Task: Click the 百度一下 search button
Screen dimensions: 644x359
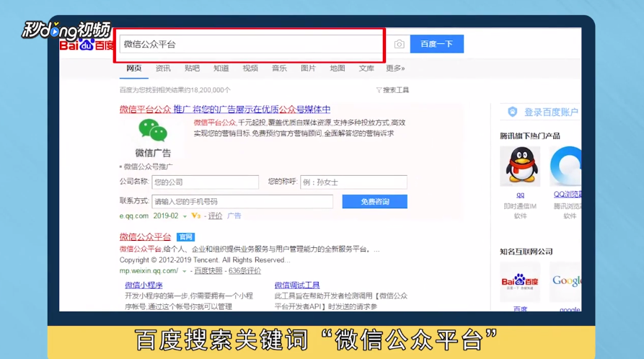Action: (436, 44)
